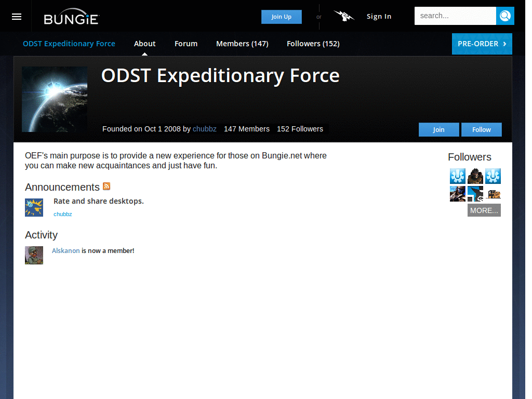Click the Sign In link
The image size is (532, 399).
click(379, 16)
